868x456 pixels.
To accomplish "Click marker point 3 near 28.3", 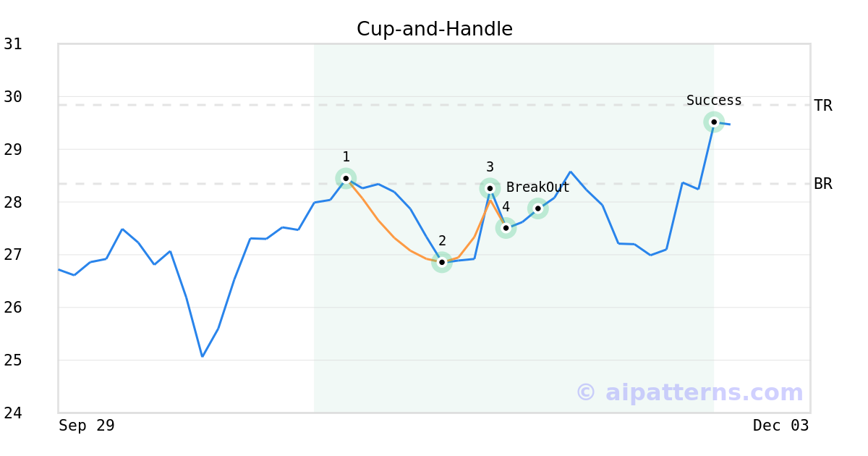I will point(490,188).
